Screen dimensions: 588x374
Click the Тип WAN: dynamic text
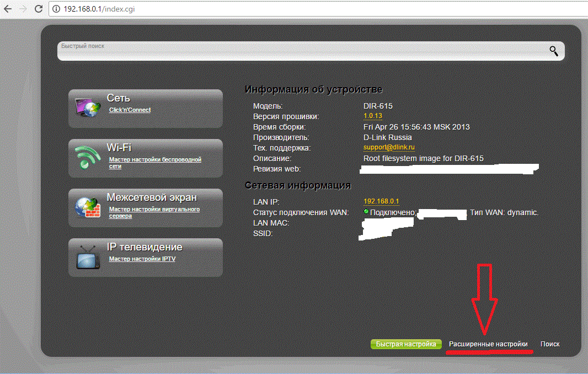[504, 213]
